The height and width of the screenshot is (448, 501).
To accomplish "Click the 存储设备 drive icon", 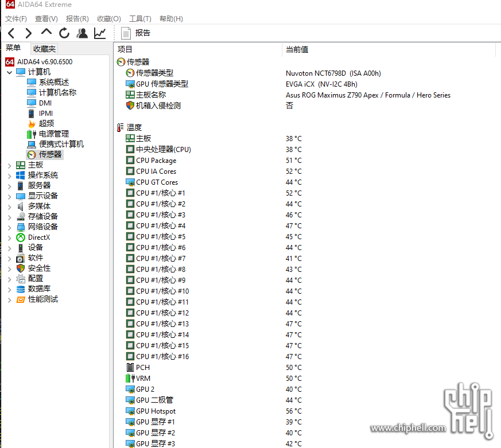I will pyautogui.click(x=21, y=216).
